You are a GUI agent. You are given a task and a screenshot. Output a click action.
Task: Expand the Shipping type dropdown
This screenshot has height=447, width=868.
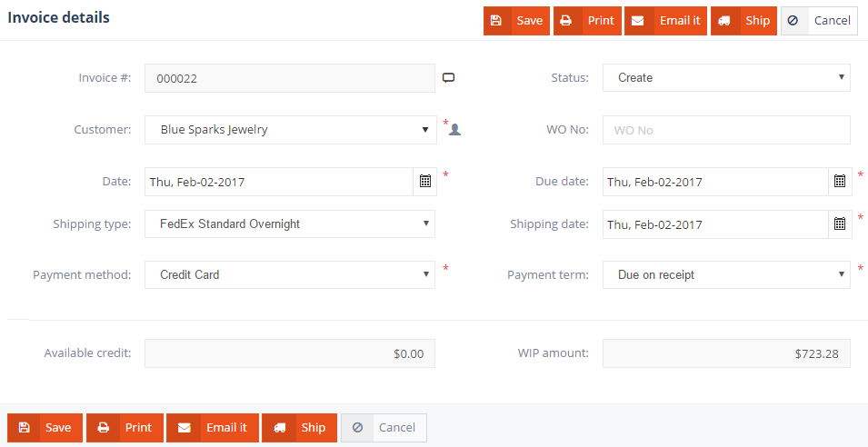290,224
